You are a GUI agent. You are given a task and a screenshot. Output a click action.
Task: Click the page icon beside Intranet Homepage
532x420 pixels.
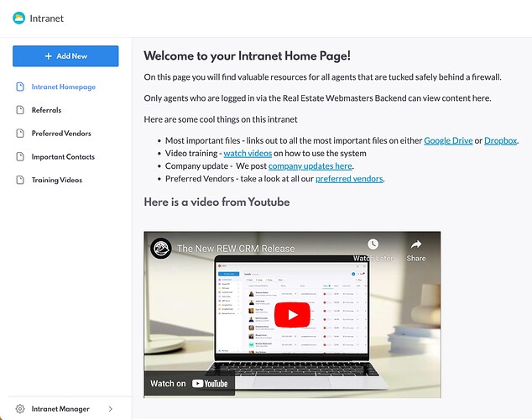click(20, 87)
